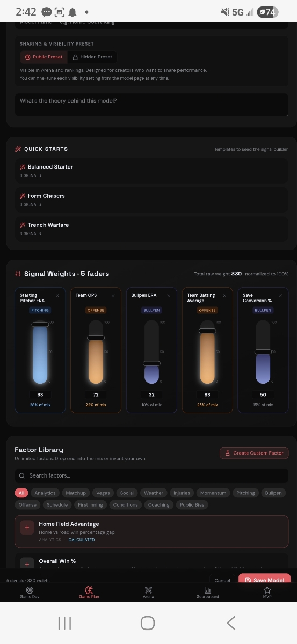Remove the Team OPS fader
The height and width of the screenshot is (644, 297).
coord(113,295)
